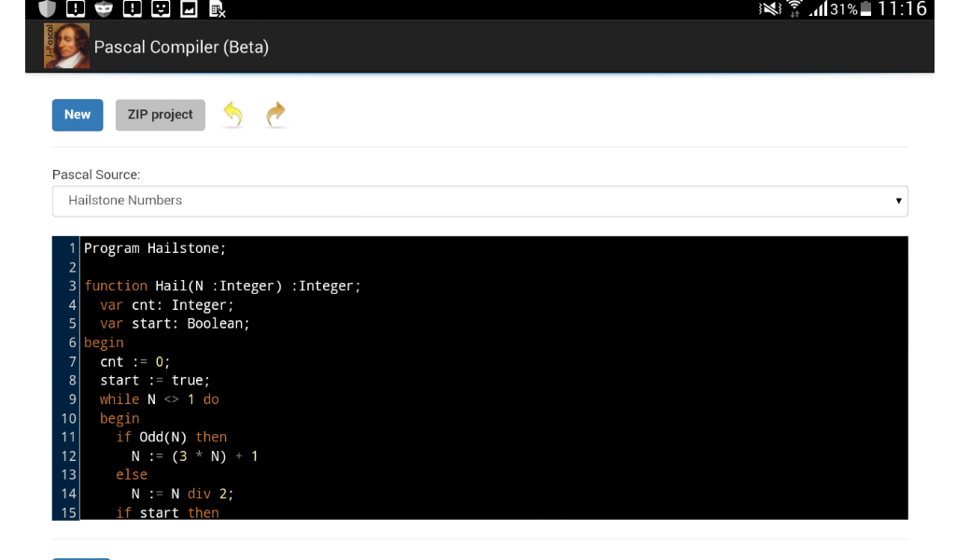Click the Hail function declaration line
956x560 pixels.
point(221,286)
